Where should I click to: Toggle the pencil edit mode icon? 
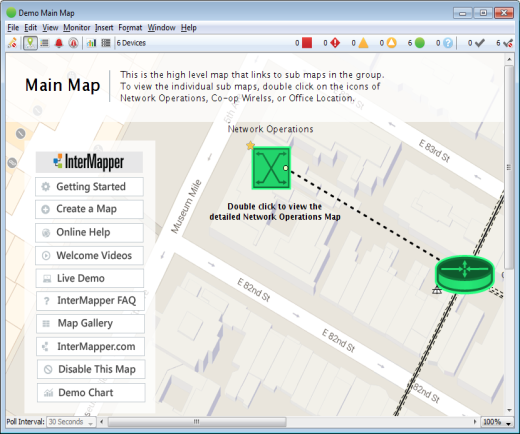pyautogui.click(x=12, y=43)
